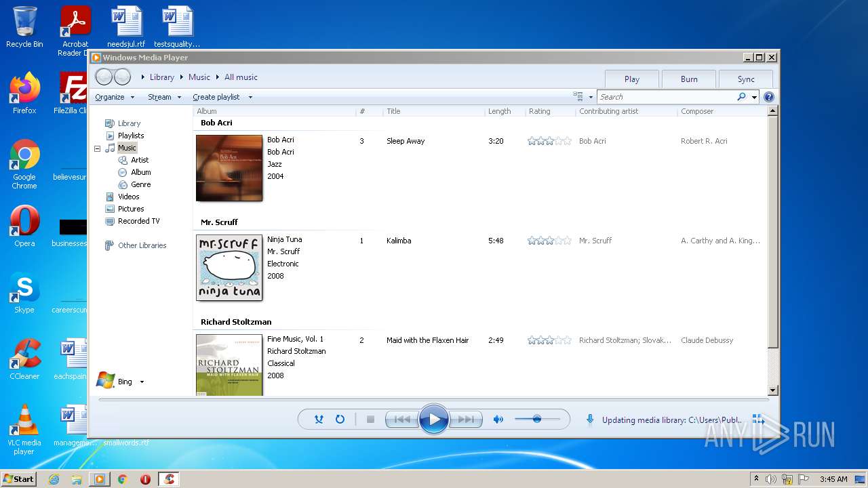This screenshot has height=488, width=868.
Task: Click Music in the breadcrumb
Action: (199, 77)
